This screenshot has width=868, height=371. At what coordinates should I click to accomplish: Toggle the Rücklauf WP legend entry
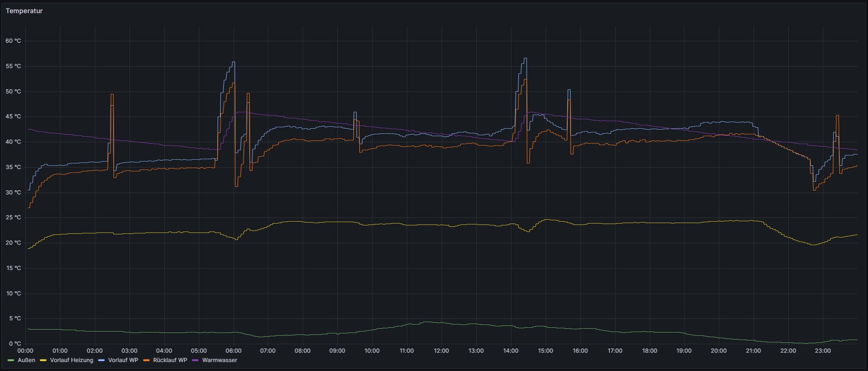[x=170, y=360]
